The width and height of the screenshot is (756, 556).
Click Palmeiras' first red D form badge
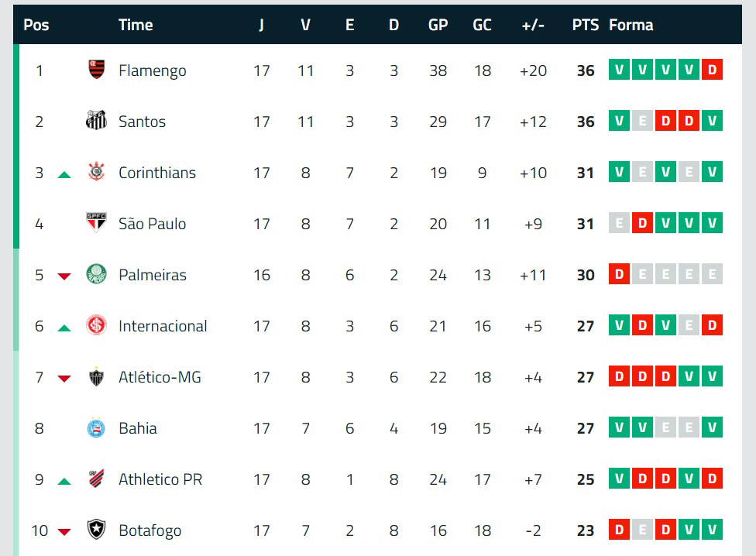click(619, 275)
